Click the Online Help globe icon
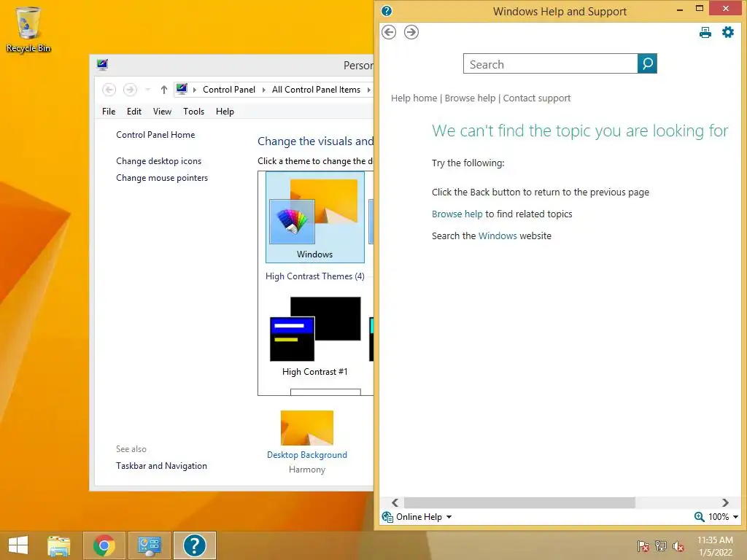The image size is (747, 560). point(387,517)
